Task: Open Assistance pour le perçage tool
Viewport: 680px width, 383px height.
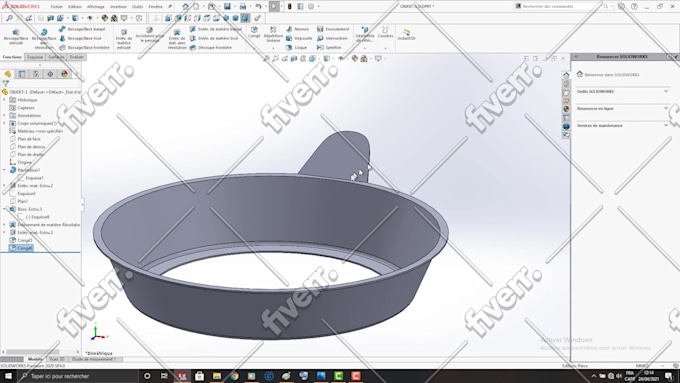Action: tap(150, 35)
